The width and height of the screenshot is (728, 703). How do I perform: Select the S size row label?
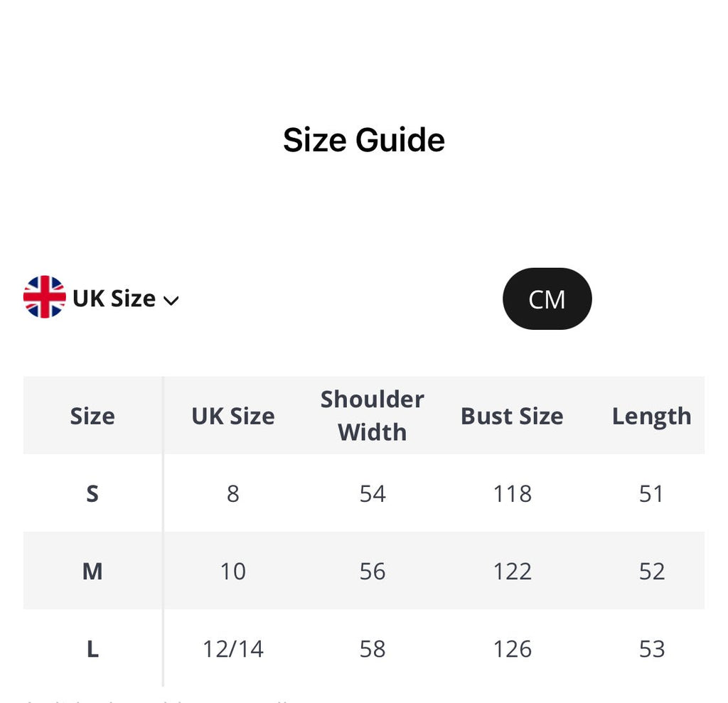pyautogui.click(x=92, y=493)
